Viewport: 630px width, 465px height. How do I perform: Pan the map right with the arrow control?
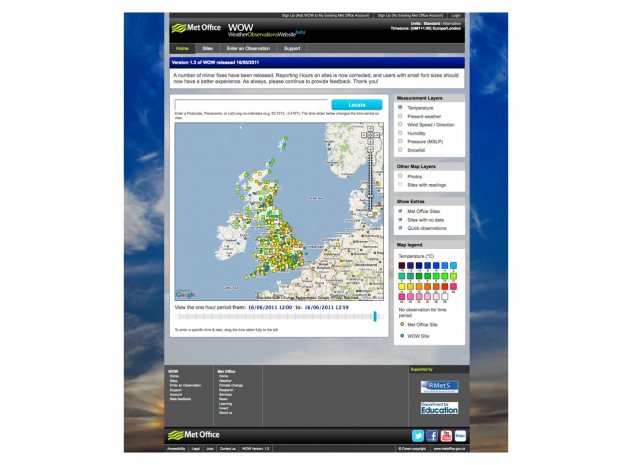coord(377,135)
